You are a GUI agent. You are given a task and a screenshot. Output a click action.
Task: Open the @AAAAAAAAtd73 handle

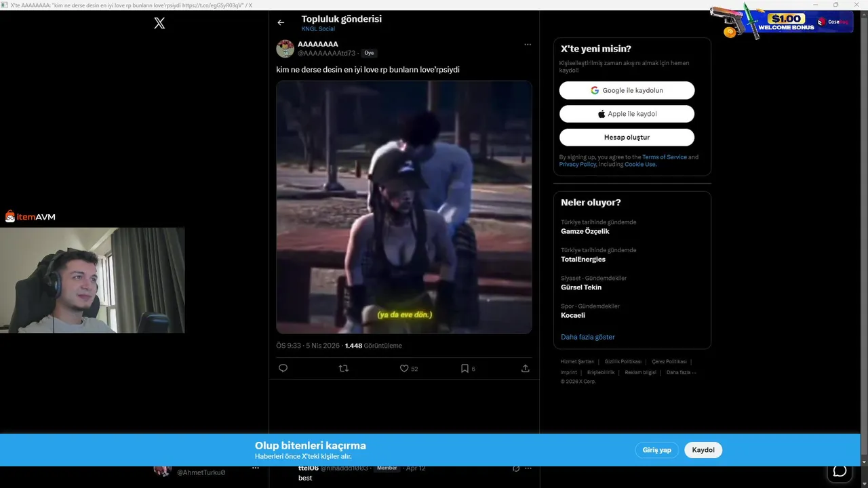(326, 53)
